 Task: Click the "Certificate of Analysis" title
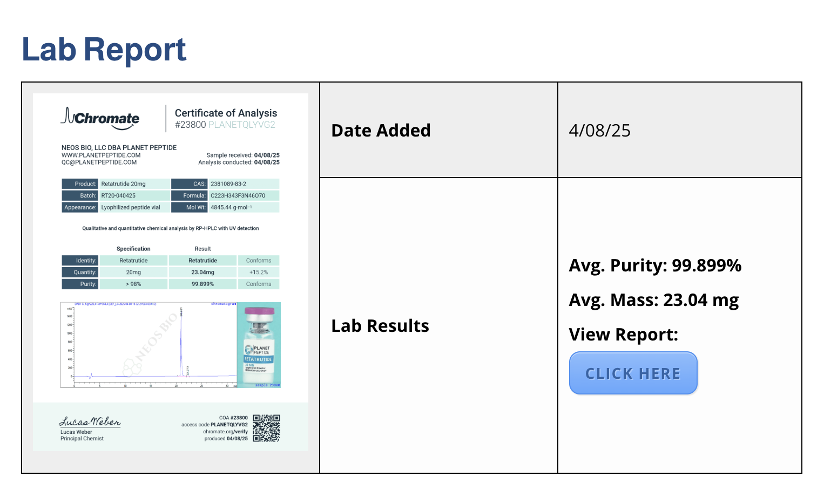click(x=226, y=113)
